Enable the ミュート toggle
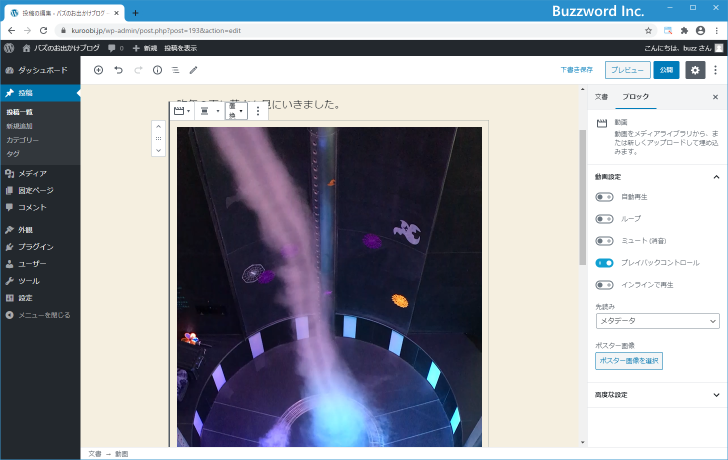Screen dimensions: 728x460 pos(604,241)
